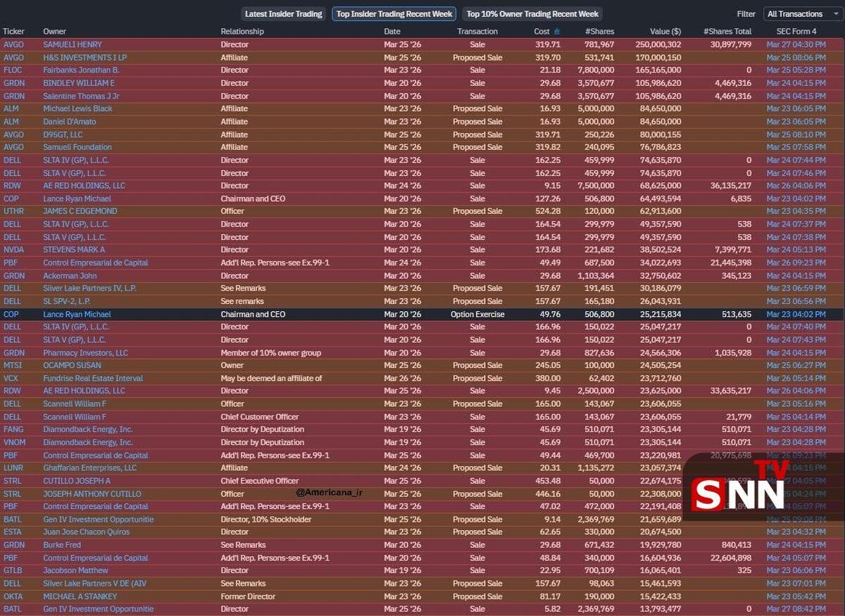Click the UTHR ticker symbol
The image size is (845, 616).
(13, 211)
